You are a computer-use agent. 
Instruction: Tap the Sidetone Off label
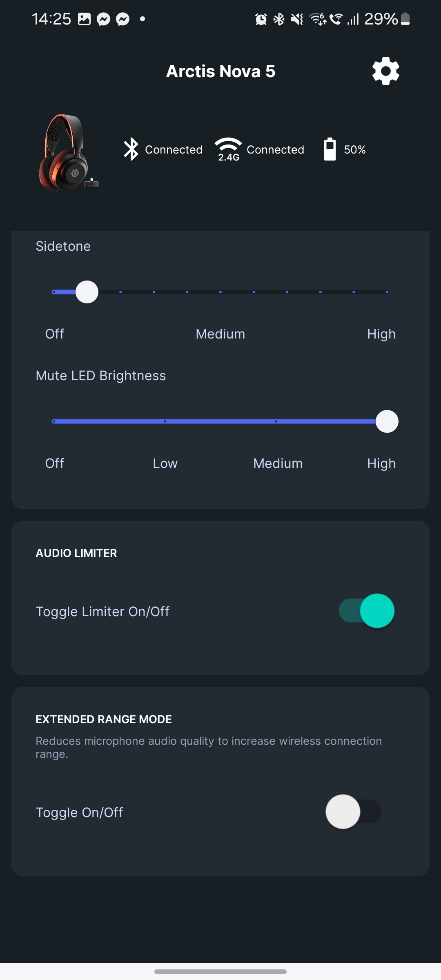click(55, 334)
